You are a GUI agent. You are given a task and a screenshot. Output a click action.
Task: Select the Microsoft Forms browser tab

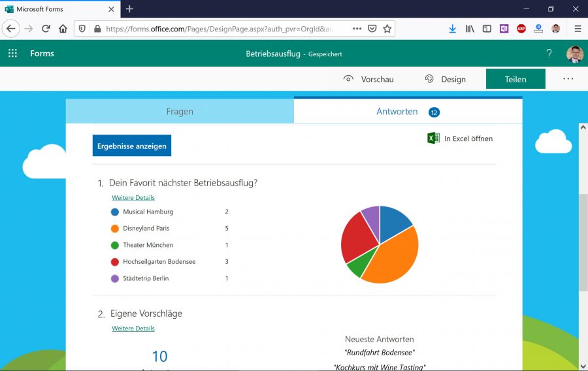pos(60,9)
